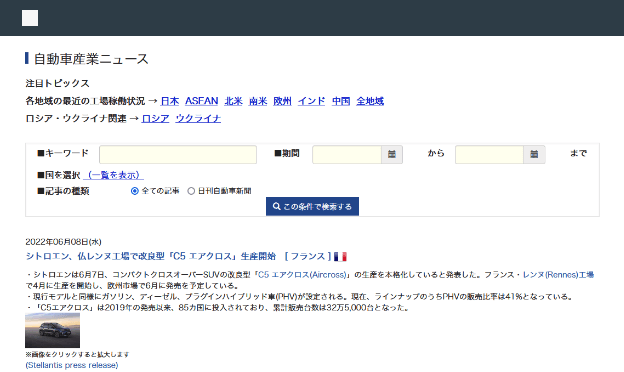Click the date text 2022年06月08日(水)
Viewport: 624px width, 372px height.
63,242
